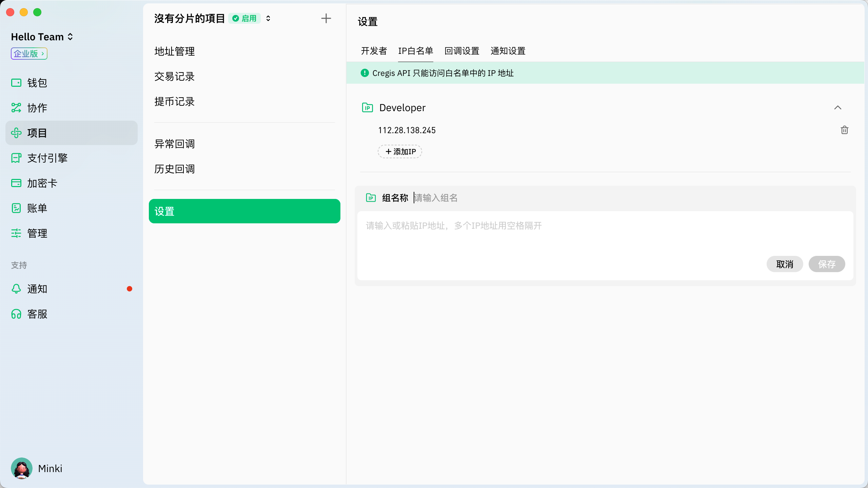Open customer service headset icon
868x488 pixels.
click(16, 314)
